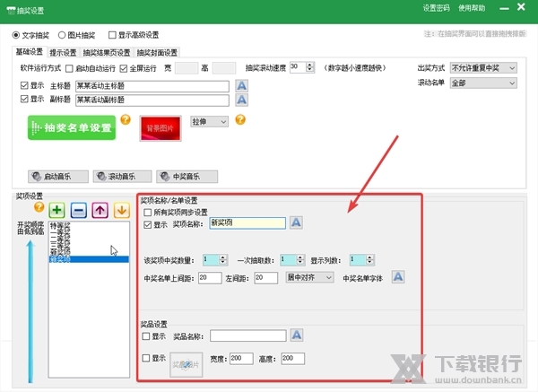This screenshot has width=538, height=392.
Task: Open font settings for 主标题
Action: point(241,85)
